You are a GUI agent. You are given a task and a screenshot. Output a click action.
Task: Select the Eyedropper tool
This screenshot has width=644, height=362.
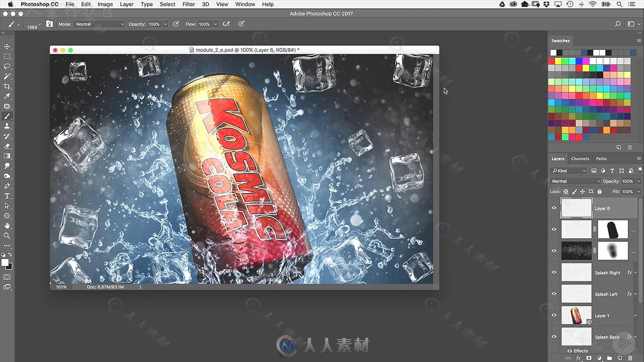7,97
